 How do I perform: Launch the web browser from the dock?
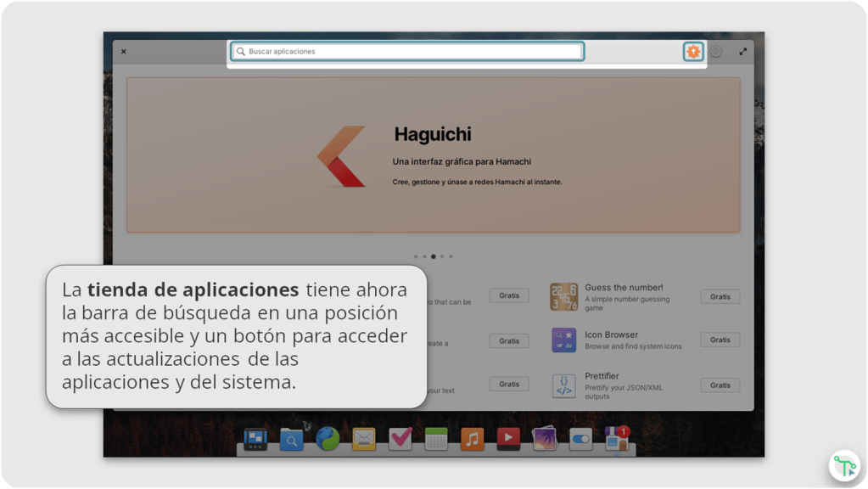pos(328,439)
